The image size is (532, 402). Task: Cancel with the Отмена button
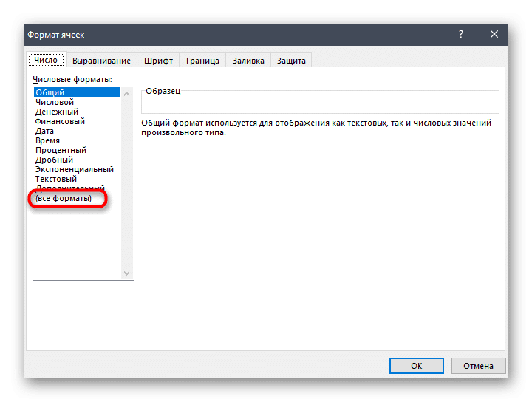478,366
